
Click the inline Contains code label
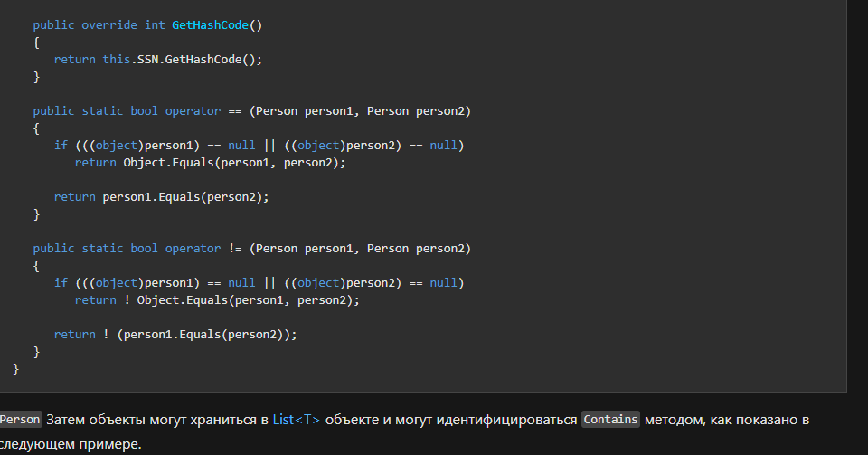pyautogui.click(x=610, y=420)
